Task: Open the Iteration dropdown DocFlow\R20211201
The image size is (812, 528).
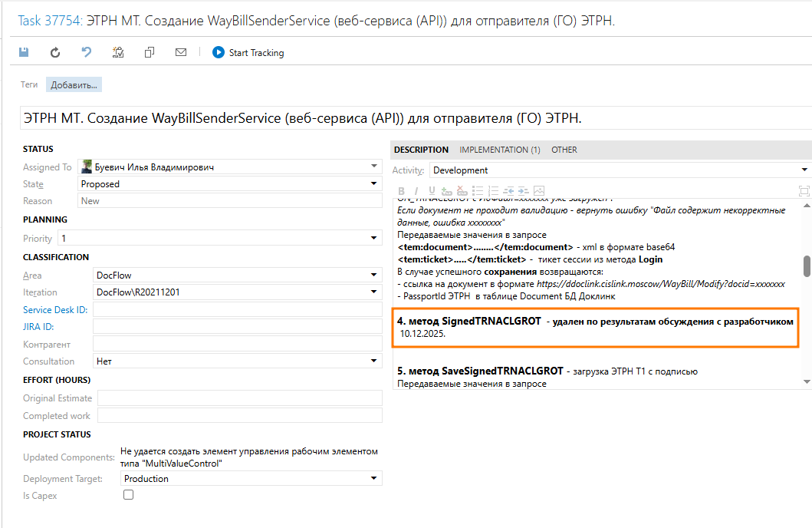Action: [374, 292]
